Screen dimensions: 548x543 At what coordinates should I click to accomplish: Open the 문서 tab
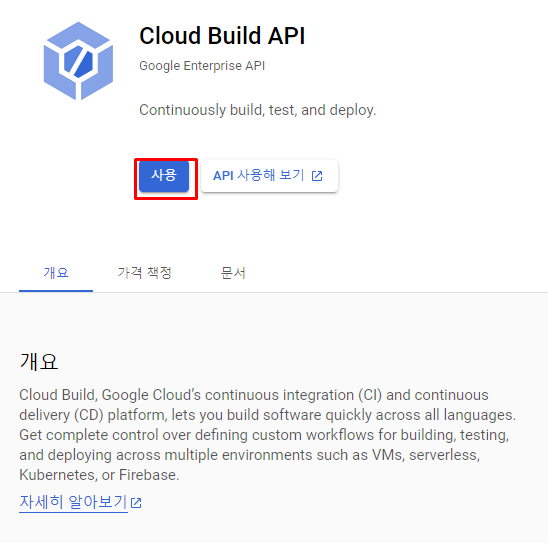click(x=233, y=273)
